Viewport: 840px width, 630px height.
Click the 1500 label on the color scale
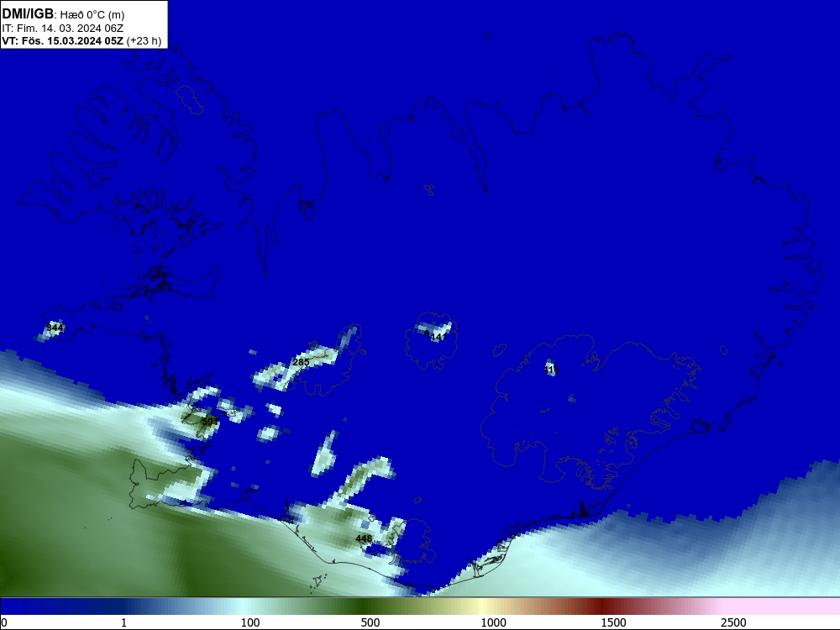coord(613,622)
